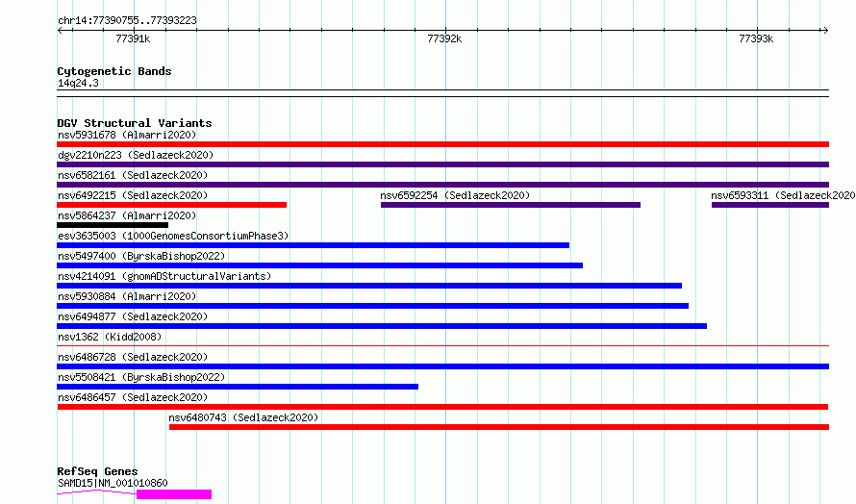The width and height of the screenshot is (856, 504).
Task: Click the blue bar of esv3635003
Action: click(313, 245)
